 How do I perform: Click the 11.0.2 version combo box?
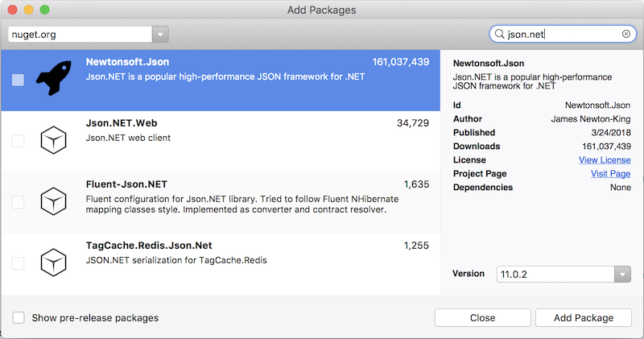(563, 274)
